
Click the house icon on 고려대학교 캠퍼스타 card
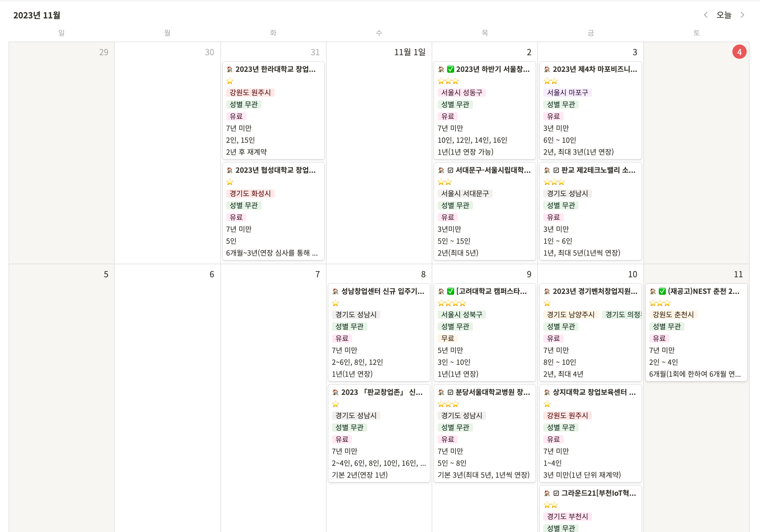441,291
